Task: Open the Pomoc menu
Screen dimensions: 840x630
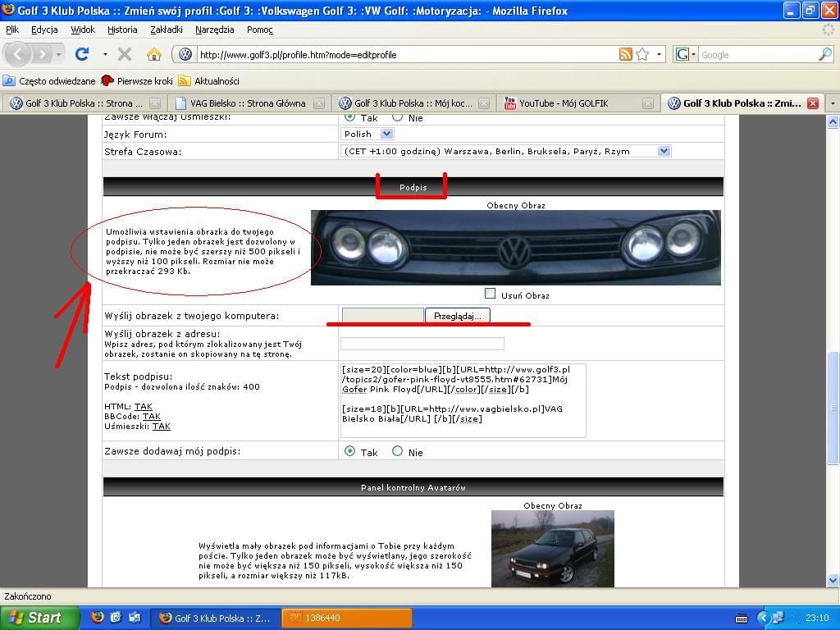Action: [x=260, y=30]
